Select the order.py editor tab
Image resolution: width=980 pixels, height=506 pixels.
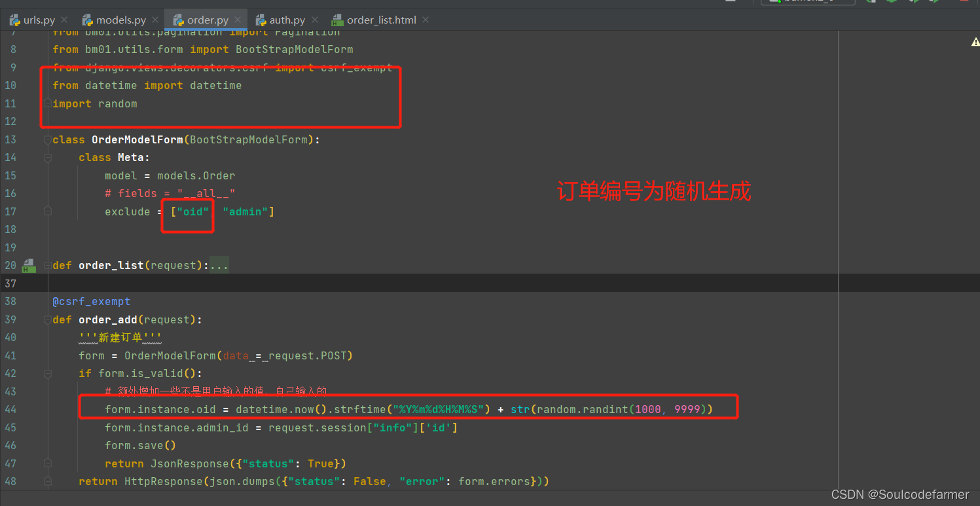pos(200,20)
